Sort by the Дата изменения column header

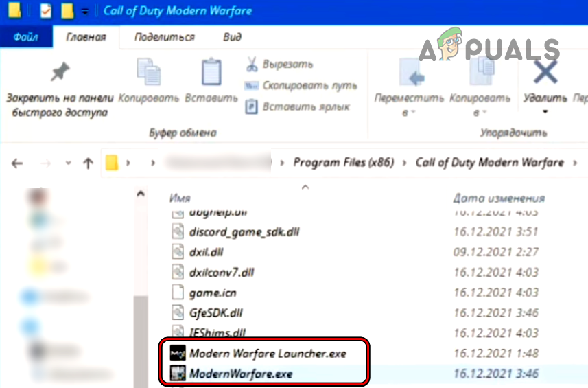pos(499,198)
